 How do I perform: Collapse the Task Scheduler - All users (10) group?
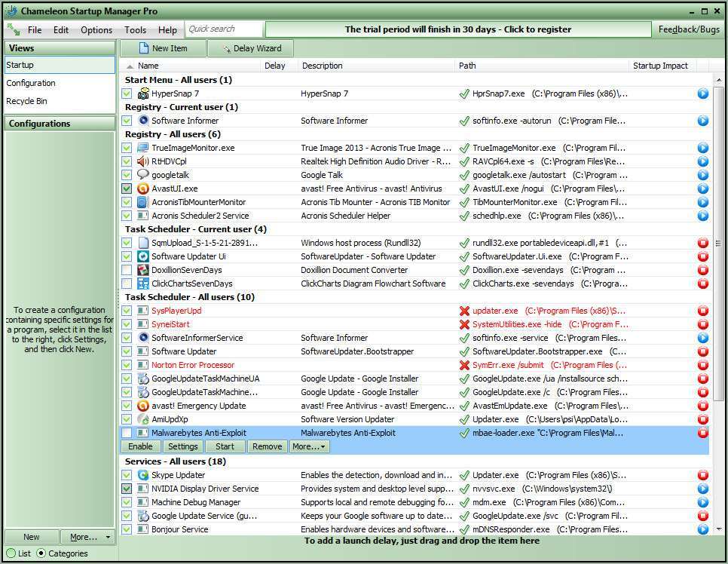pos(189,297)
